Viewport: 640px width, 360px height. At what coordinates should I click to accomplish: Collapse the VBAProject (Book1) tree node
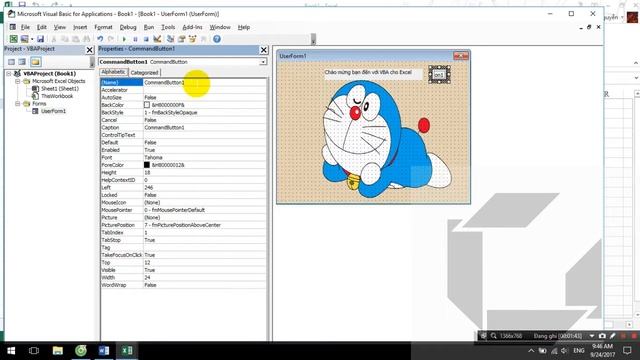9,73
